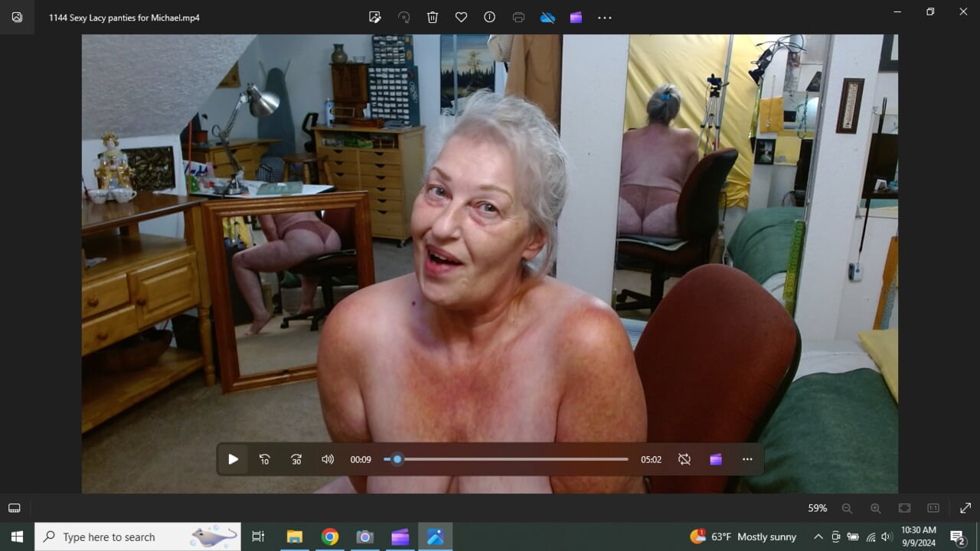This screenshot has height=551, width=980.
Task: Play the video
Action: tap(233, 459)
